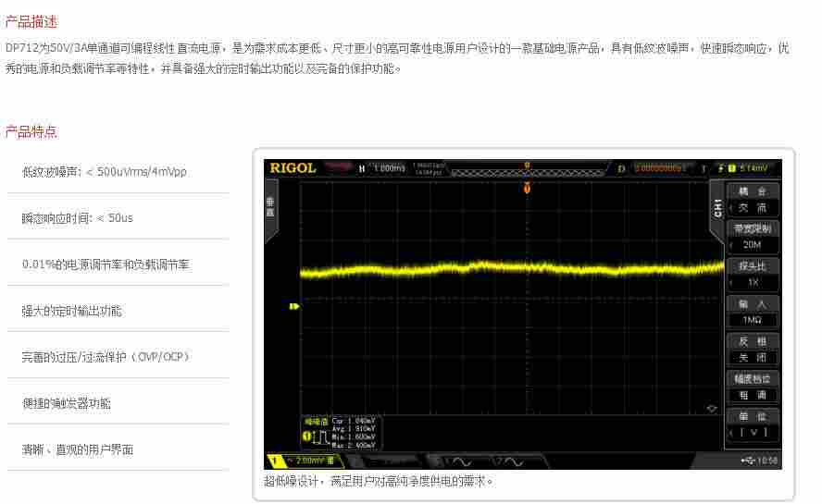The image size is (822, 504).
Task: Toggle the 反相 invert setting
Action: pos(753,350)
